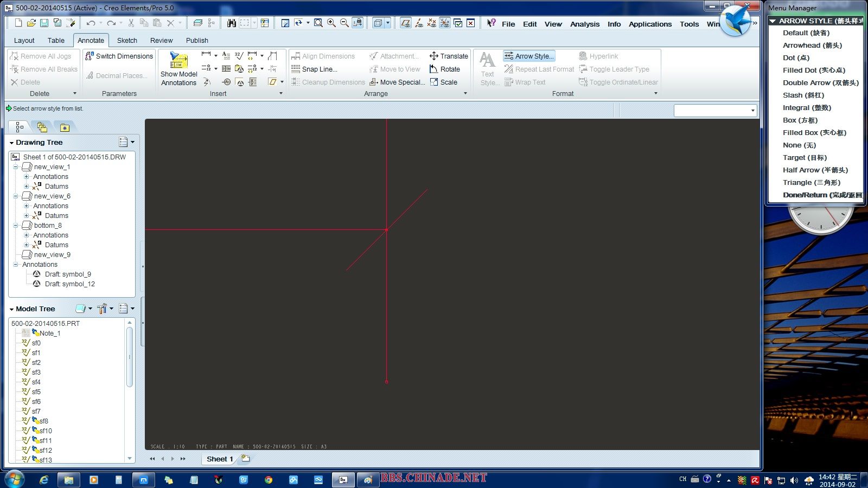Click the Switch Dimensions icon
The image size is (868, 488).
point(90,56)
